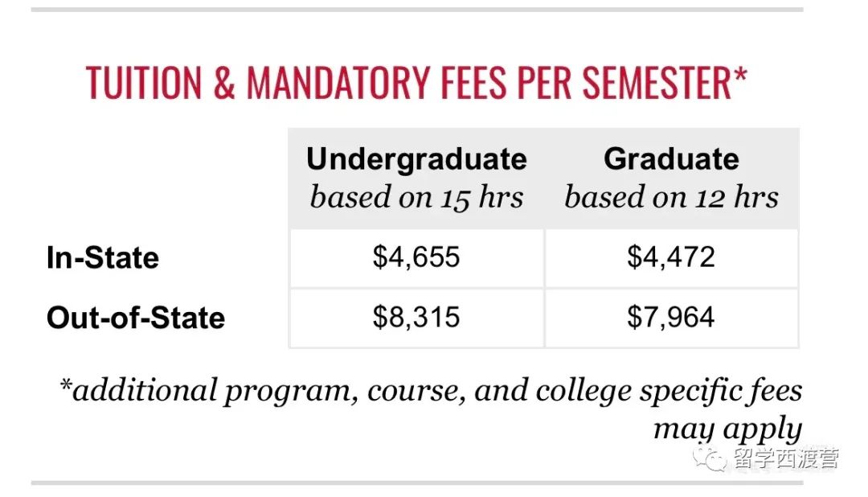This screenshot has width=868, height=497.
Task: Click the top gray horizontal divider line
Action: point(417,10)
